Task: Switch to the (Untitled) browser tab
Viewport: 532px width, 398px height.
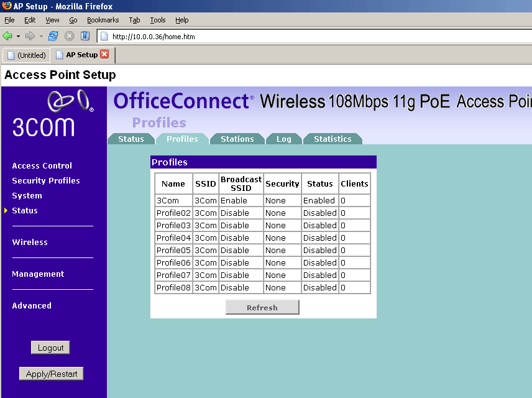Action: (x=27, y=55)
